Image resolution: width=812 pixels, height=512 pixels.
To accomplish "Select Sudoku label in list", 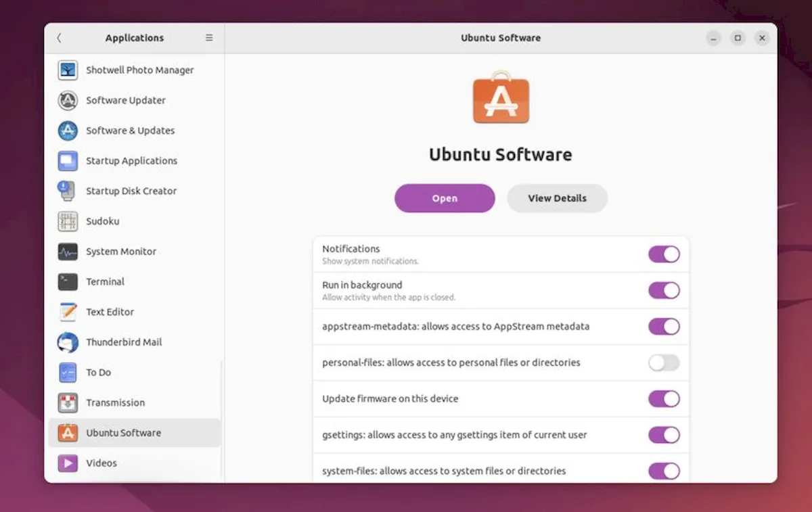I will tap(103, 221).
